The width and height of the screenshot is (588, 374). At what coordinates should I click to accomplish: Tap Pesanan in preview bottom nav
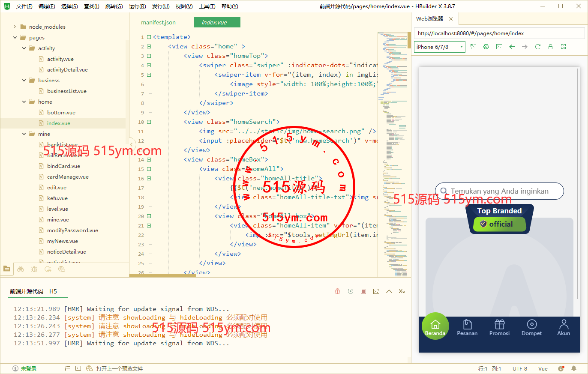467,328
